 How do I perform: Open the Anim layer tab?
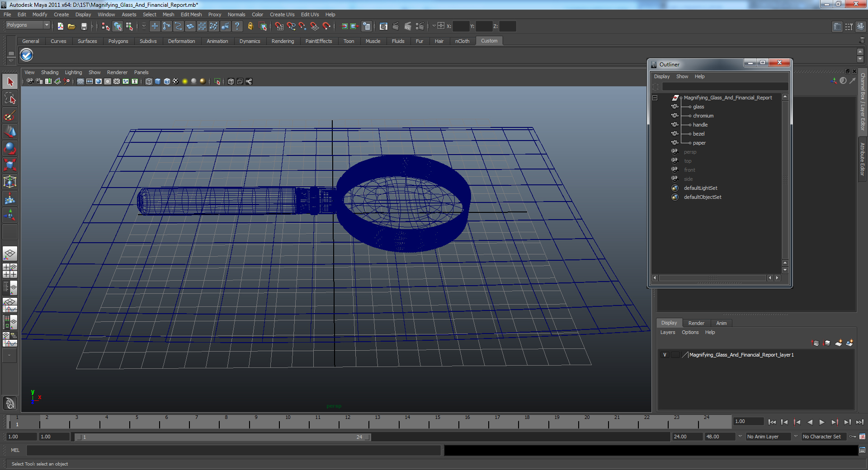722,323
